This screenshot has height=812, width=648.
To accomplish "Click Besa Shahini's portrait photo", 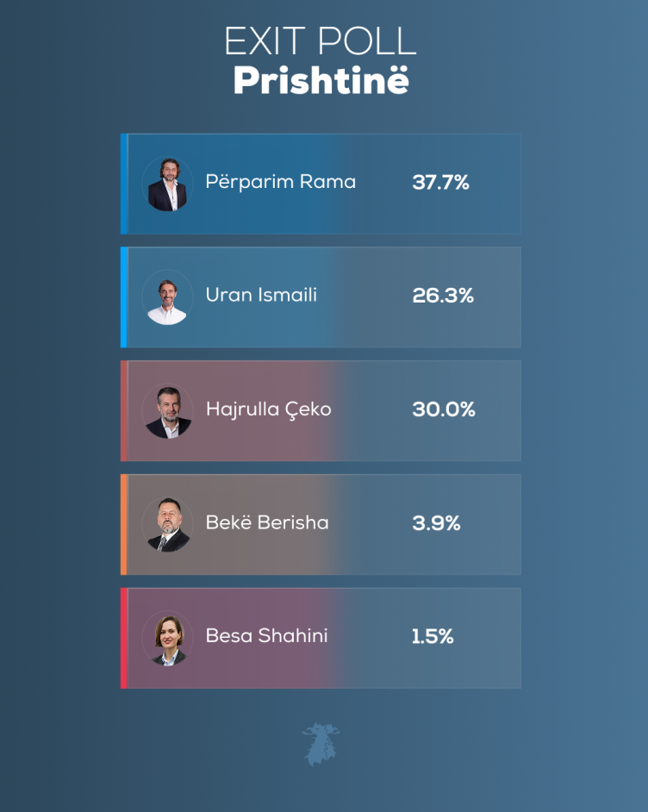I will pos(167,638).
